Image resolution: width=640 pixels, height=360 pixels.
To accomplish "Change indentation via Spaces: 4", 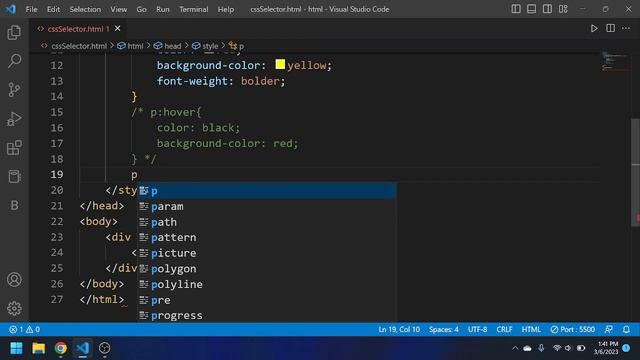I will click(x=444, y=329).
